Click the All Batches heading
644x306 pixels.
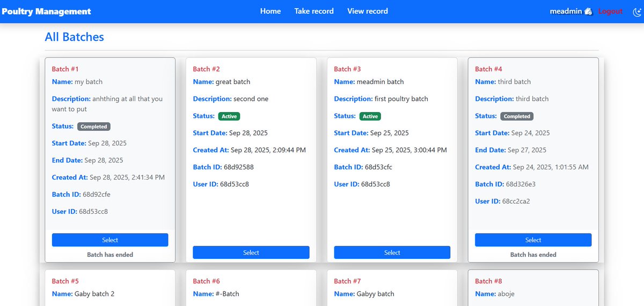[x=75, y=37]
